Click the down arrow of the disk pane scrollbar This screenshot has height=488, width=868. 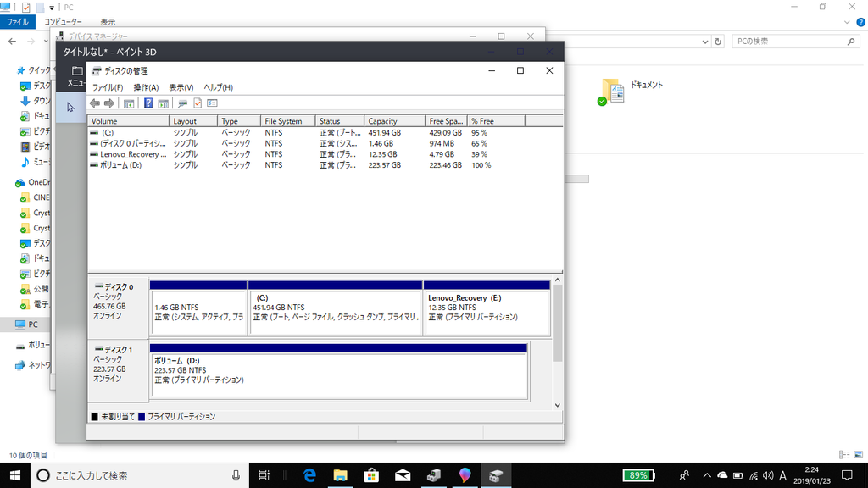click(x=558, y=405)
